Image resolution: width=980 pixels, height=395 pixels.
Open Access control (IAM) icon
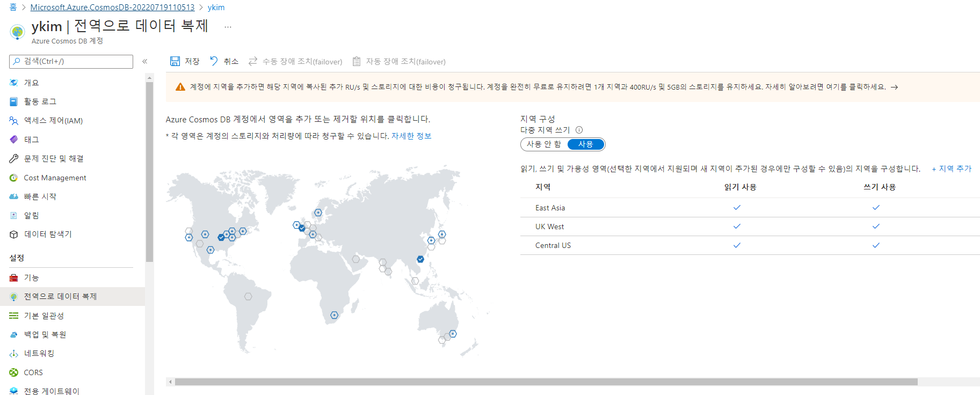[14, 121]
